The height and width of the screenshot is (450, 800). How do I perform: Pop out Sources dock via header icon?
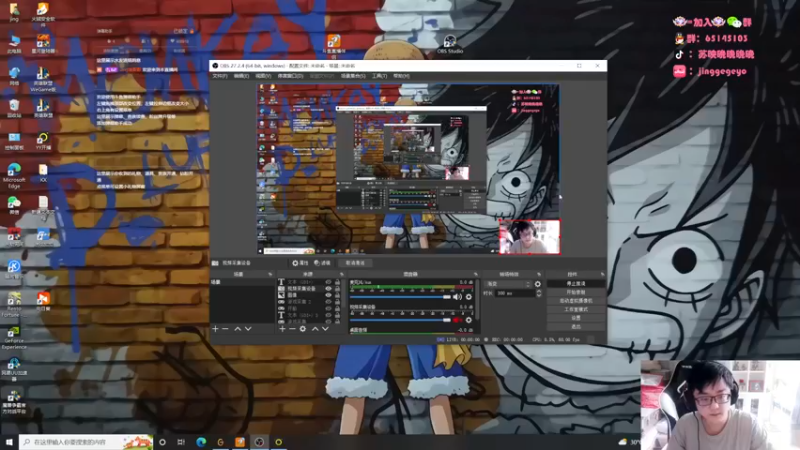point(342,274)
